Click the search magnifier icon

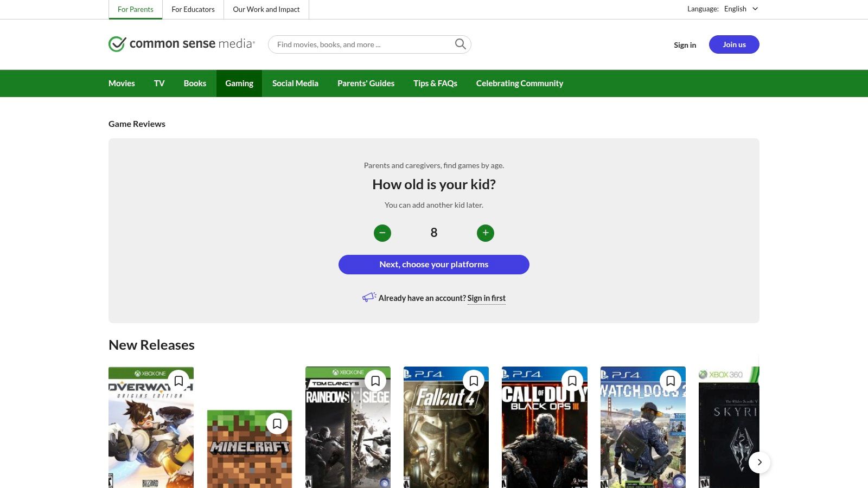pos(460,44)
